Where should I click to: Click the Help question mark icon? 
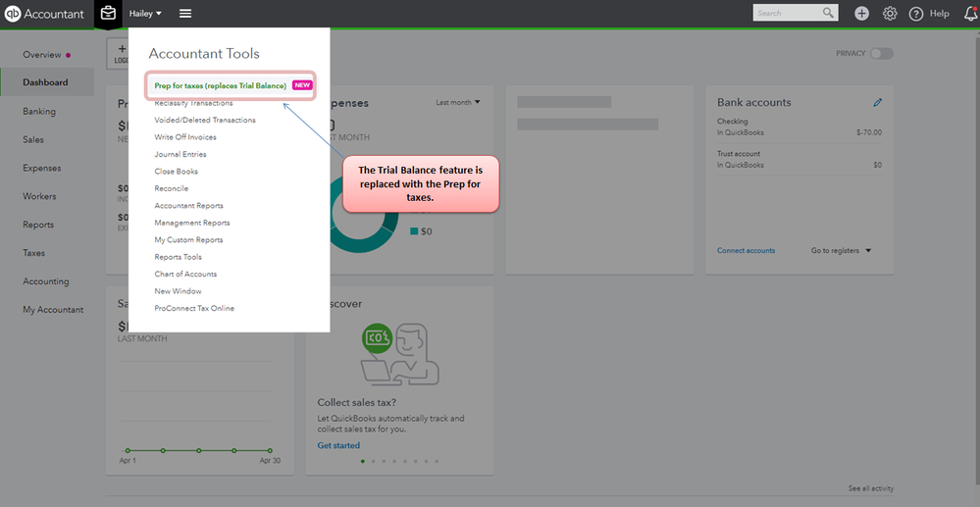click(915, 14)
